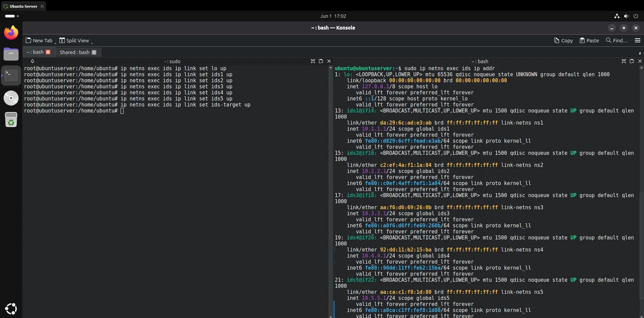The image size is (644, 318).
Task: Click the left pane scrollbar down arrow
Action: pyautogui.click(x=331, y=316)
